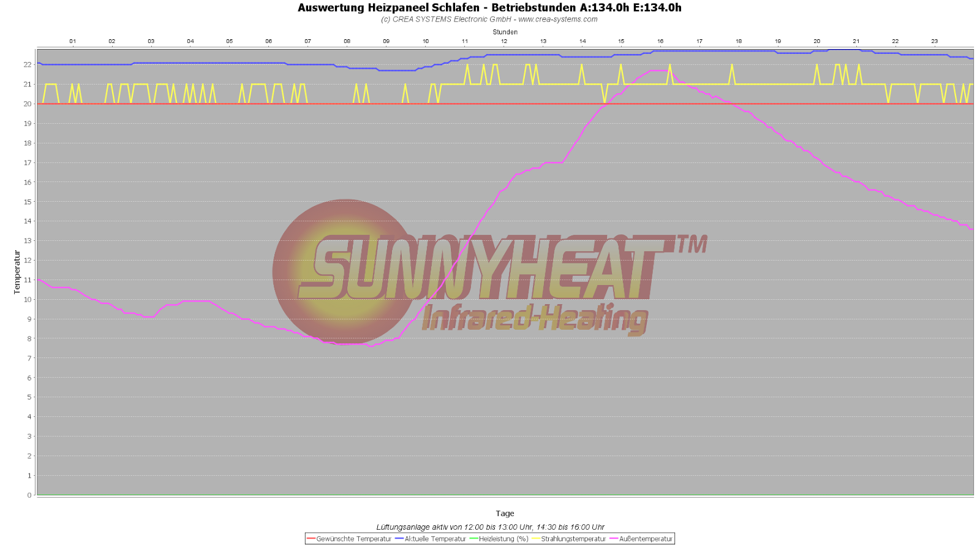
Task: Click the 'Stunden' axis label
Action: (505, 32)
